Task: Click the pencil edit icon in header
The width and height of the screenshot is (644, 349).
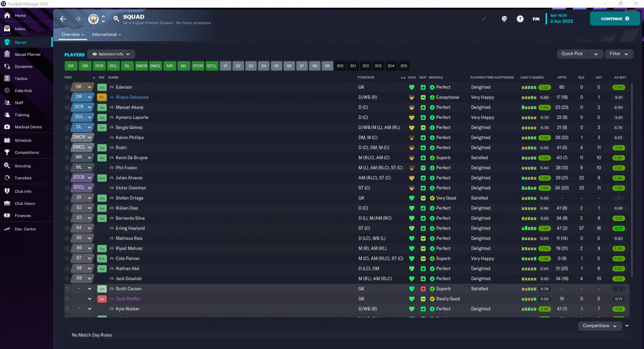Action: pyautogui.click(x=485, y=19)
